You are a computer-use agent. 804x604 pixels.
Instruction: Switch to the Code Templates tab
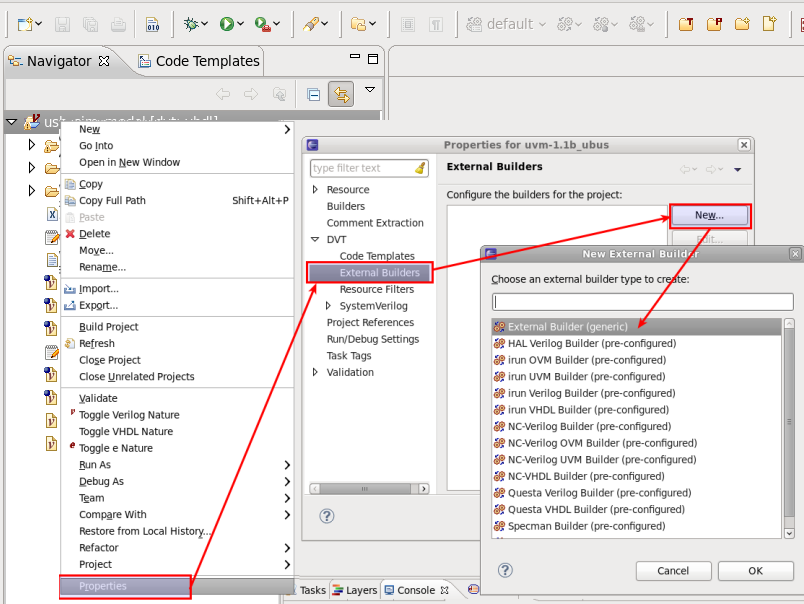[207, 61]
